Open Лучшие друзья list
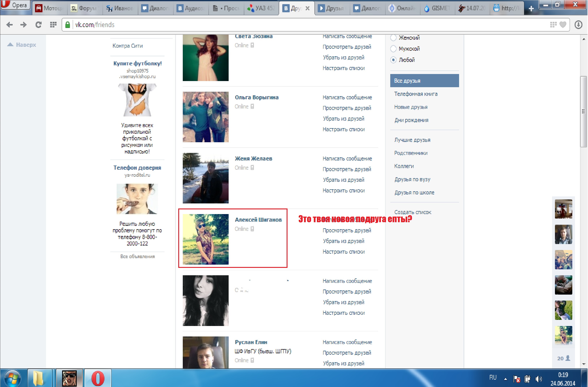588x387 pixels. click(412, 140)
